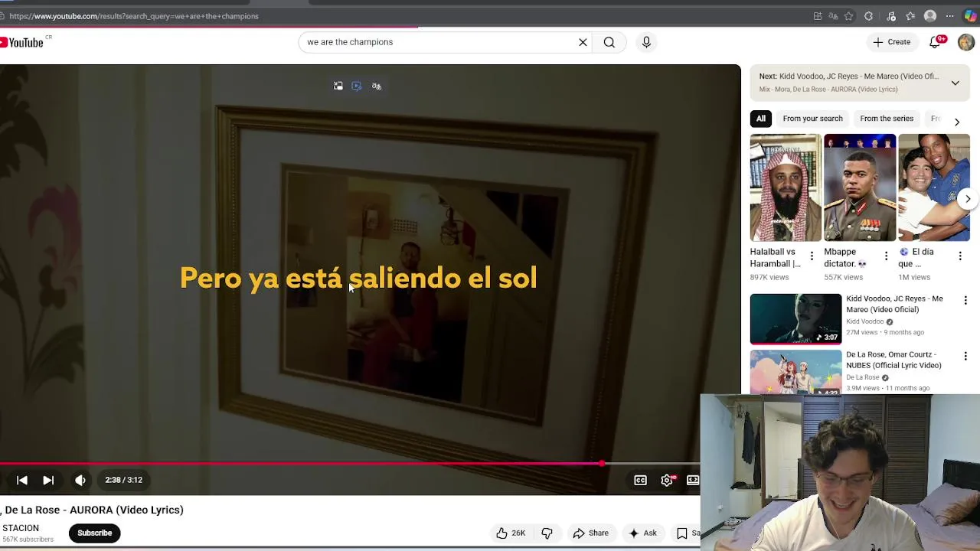
Task: Click the browser translate page icon
Action: point(833,16)
